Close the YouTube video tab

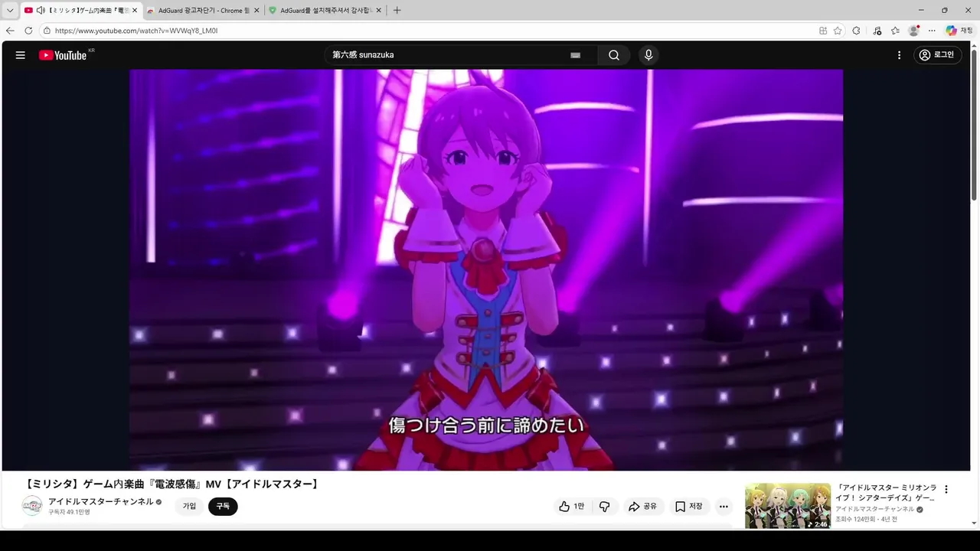point(135,11)
